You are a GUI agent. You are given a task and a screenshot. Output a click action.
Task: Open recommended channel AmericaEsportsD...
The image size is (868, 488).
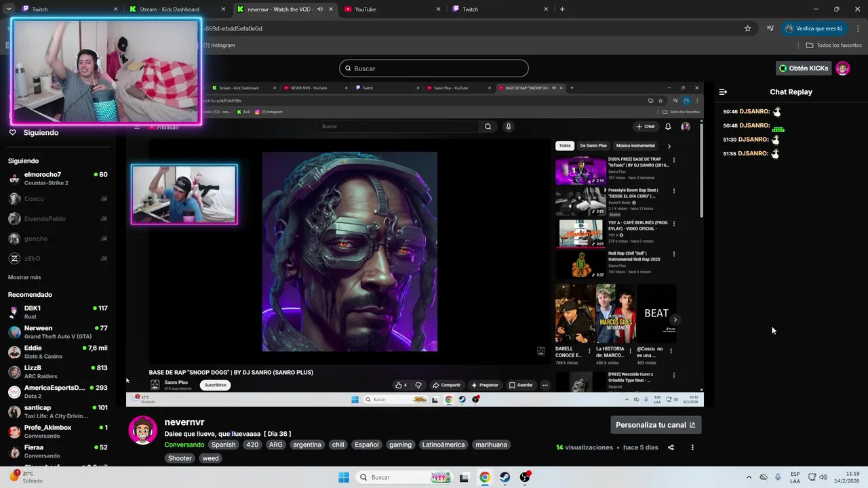tap(58, 392)
